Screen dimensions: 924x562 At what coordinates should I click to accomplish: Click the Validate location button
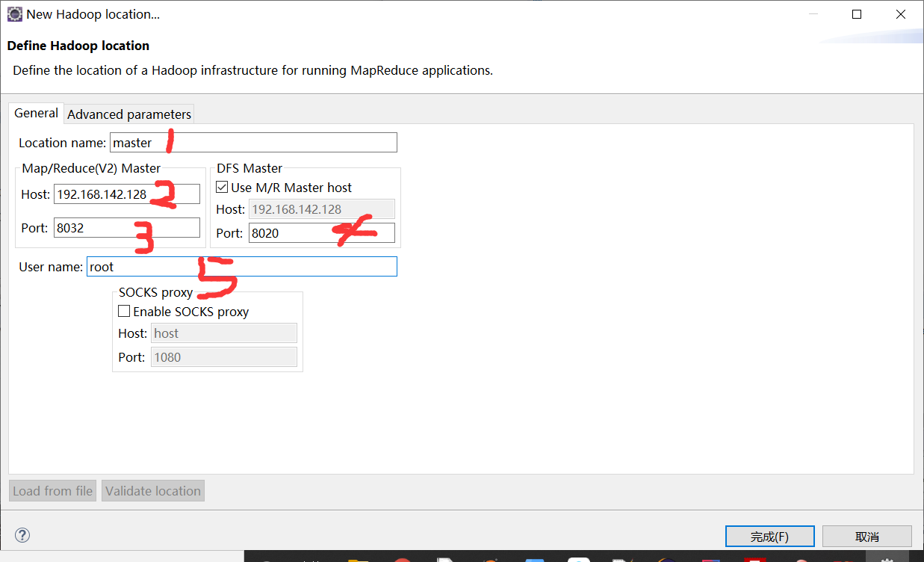pos(152,490)
